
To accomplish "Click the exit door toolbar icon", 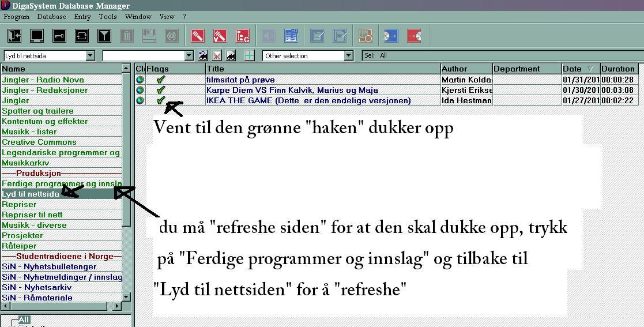I will (15, 36).
